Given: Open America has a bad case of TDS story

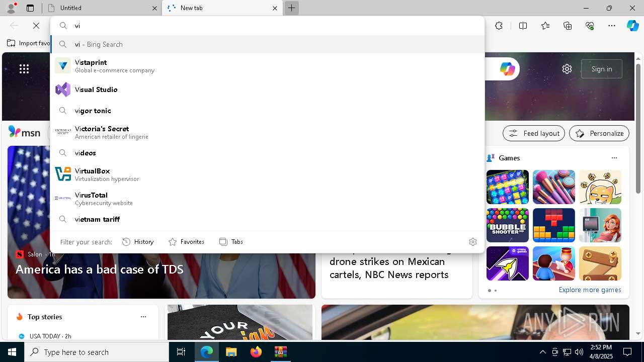Looking at the screenshot, I should coord(99,269).
